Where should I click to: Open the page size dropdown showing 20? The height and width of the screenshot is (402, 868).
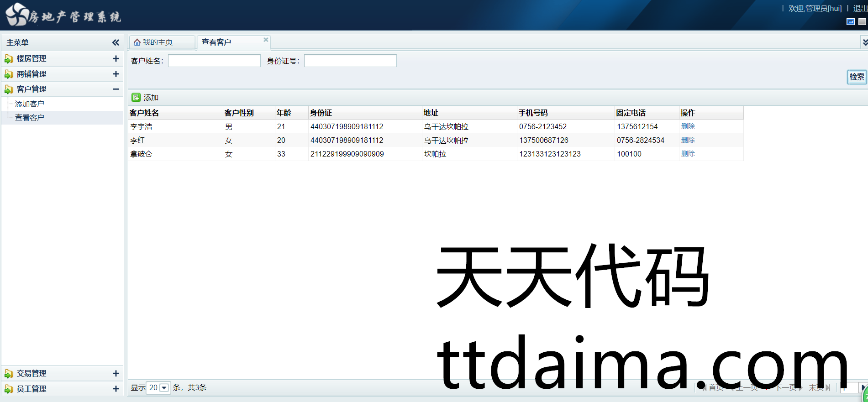coord(164,388)
